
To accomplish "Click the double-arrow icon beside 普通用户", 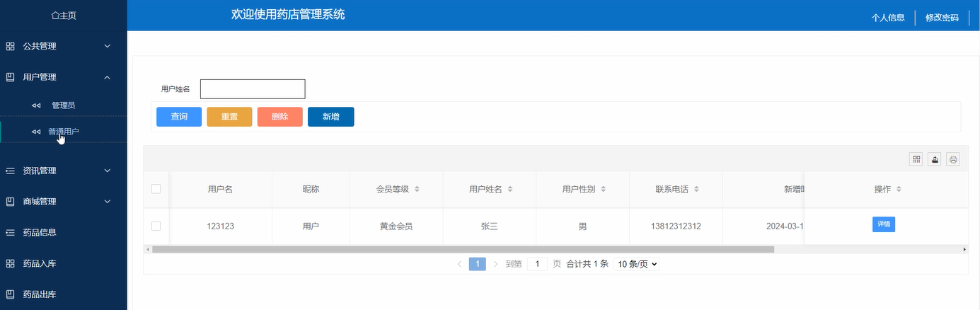I will 36,132.
